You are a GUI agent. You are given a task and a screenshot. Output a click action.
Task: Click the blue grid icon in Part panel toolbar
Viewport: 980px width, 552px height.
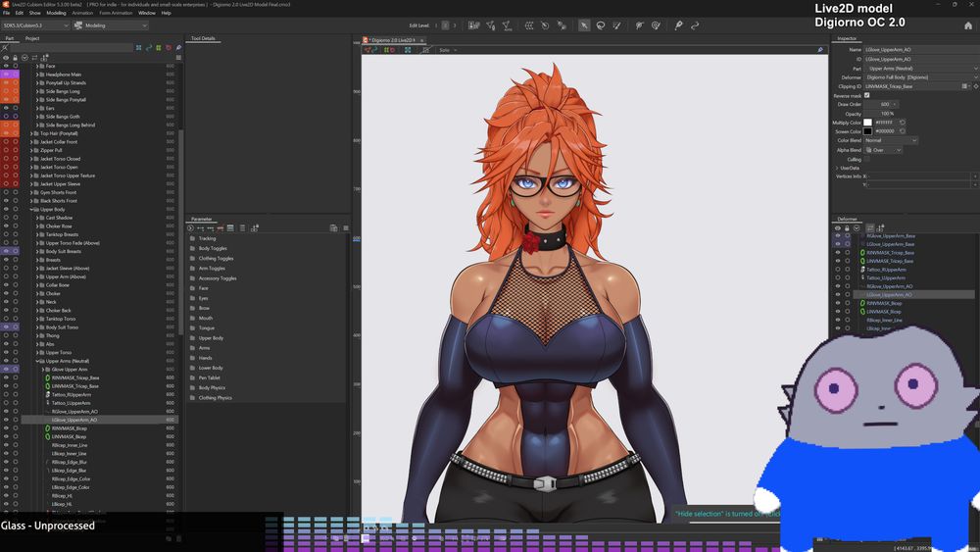(139, 47)
